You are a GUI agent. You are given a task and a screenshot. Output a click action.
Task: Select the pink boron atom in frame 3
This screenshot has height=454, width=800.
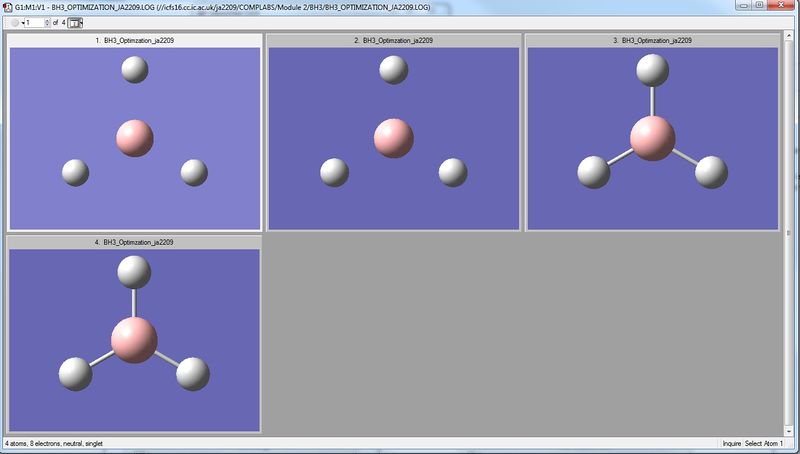653,138
